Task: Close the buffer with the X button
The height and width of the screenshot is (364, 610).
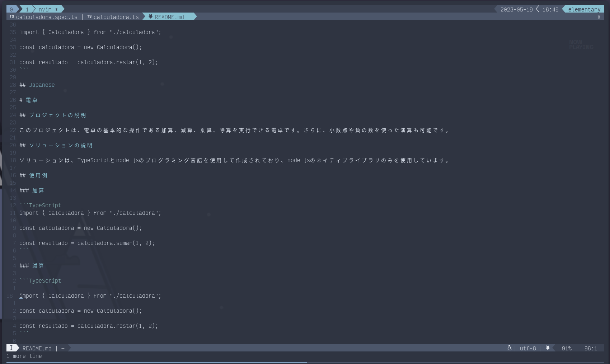Action: [599, 17]
